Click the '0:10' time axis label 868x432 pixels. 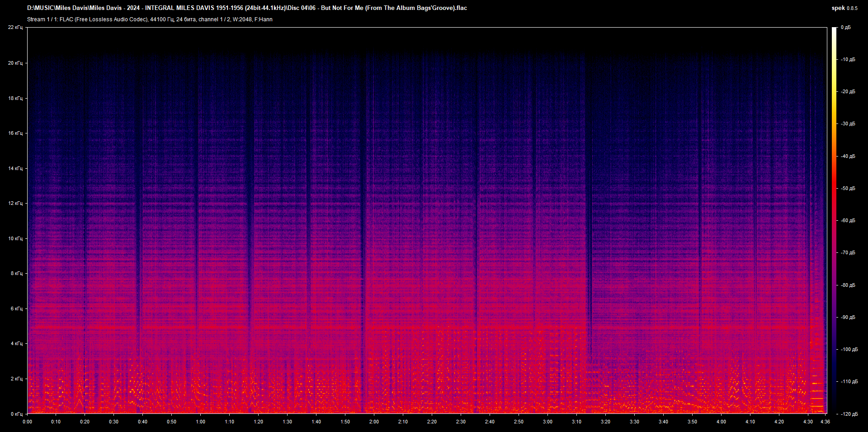pyautogui.click(x=56, y=422)
